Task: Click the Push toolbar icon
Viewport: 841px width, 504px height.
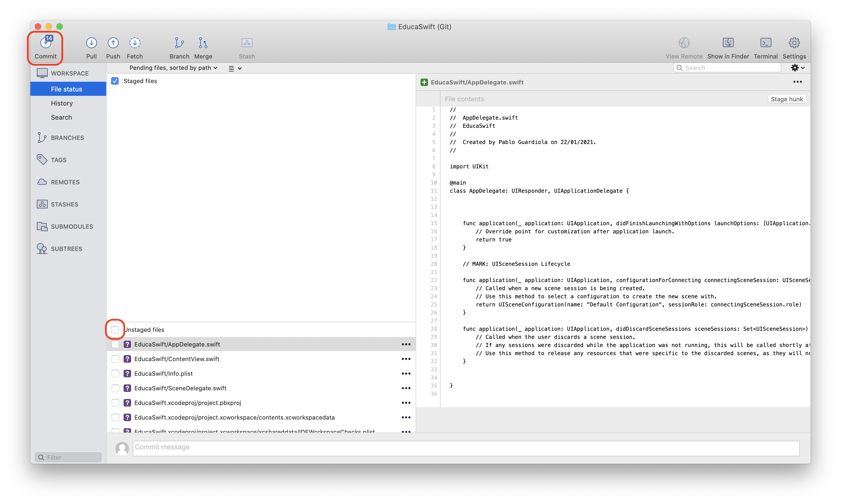Action: [113, 43]
